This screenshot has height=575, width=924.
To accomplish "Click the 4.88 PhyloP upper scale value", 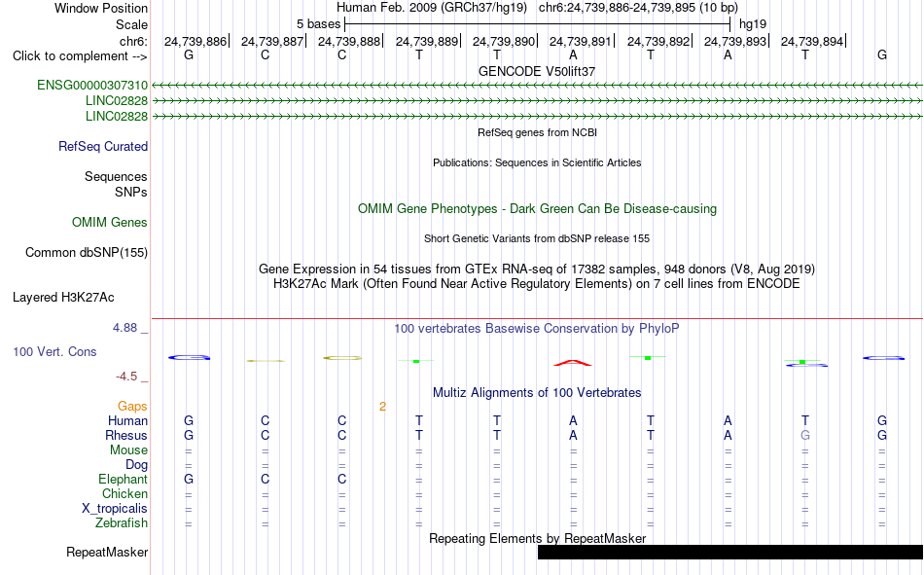I will click(124, 328).
